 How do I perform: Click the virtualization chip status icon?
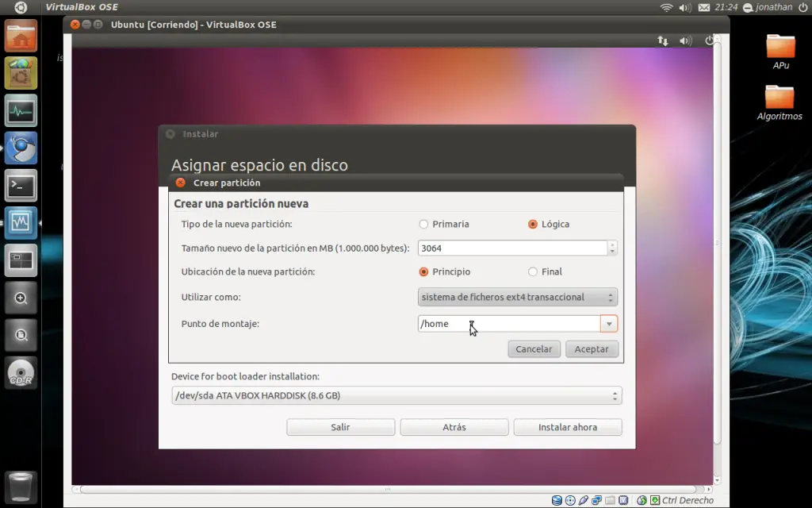623,500
